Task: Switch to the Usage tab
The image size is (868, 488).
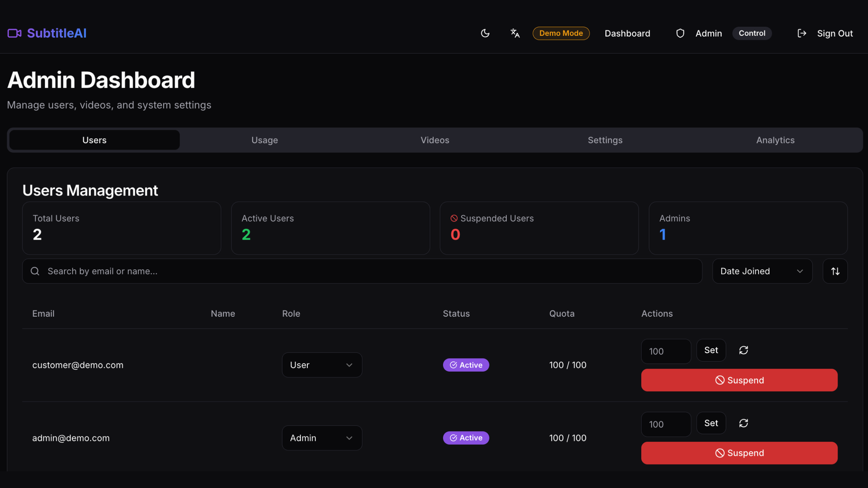Action: coord(265,140)
